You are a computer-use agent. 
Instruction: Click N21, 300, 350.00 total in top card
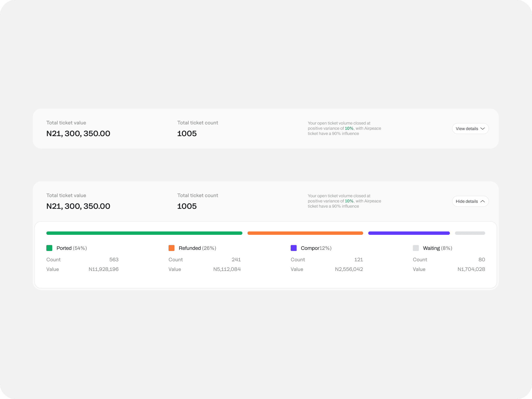click(78, 134)
